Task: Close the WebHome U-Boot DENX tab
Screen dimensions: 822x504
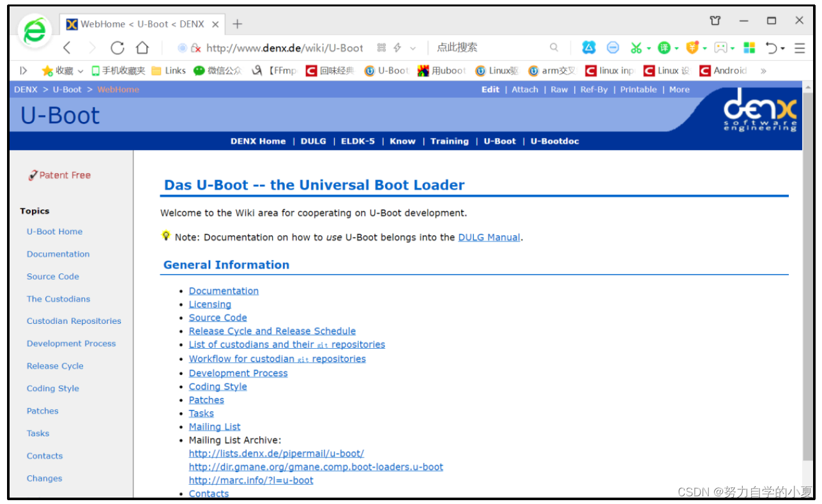Action: [x=215, y=24]
